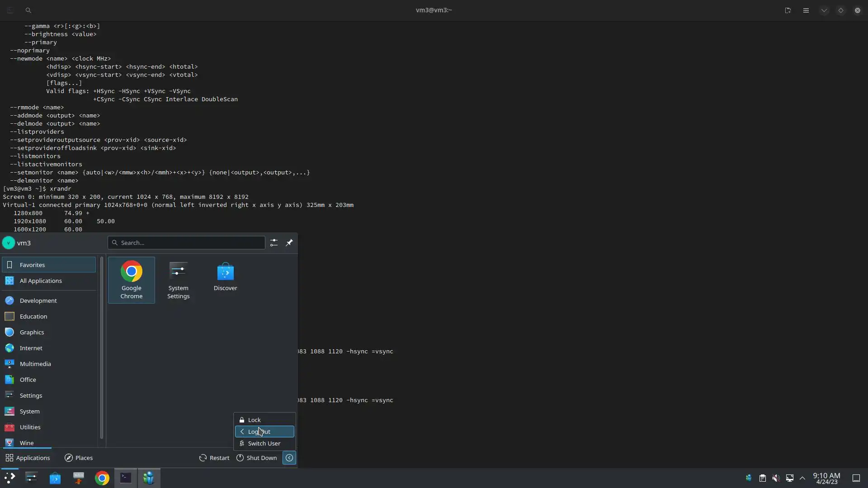Open Google Chrome from Favorites grid

(x=131, y=280)
